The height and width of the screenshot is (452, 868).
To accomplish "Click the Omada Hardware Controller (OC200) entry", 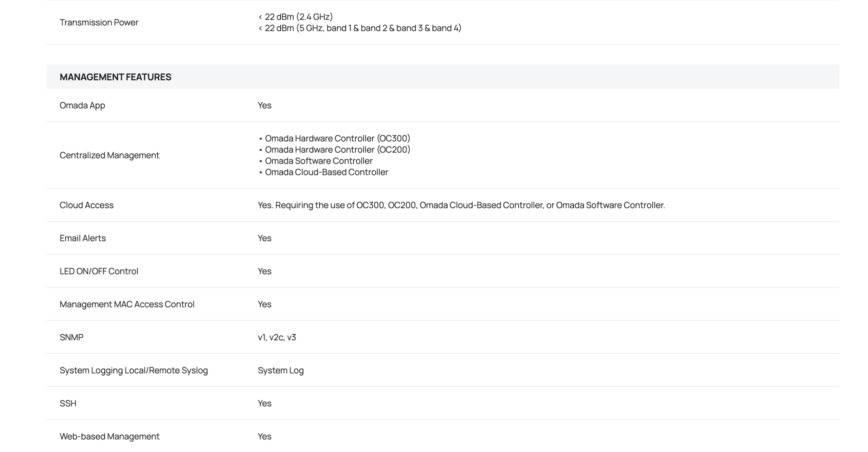I will [x=337, y=150].
